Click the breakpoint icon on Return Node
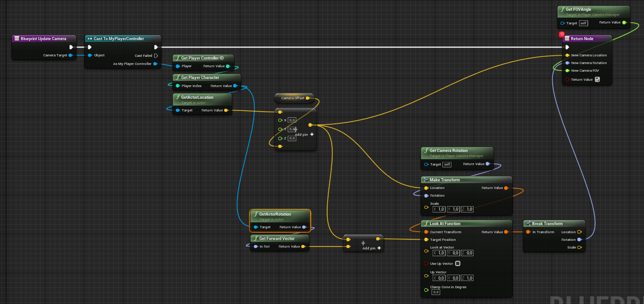Viewport: 644px width, 304px height. [561, 34]
